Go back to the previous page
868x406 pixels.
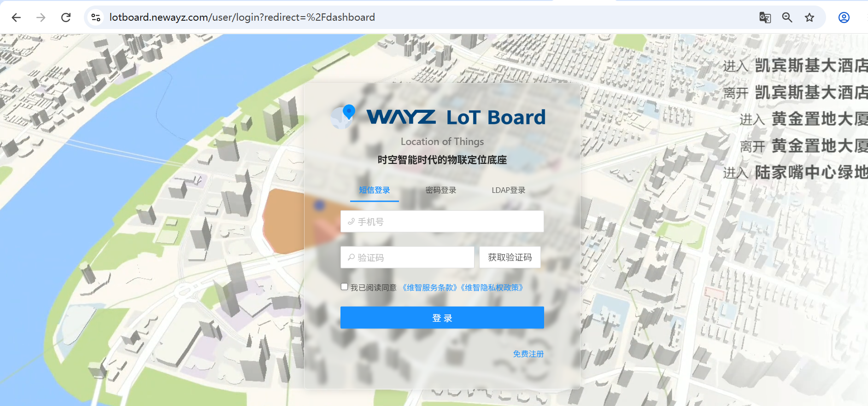16,17
